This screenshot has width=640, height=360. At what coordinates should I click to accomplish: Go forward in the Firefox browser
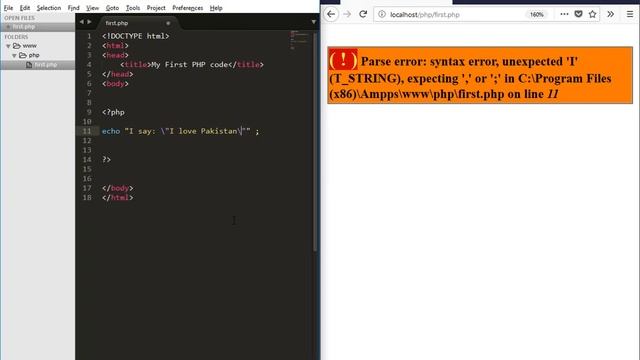347,14
